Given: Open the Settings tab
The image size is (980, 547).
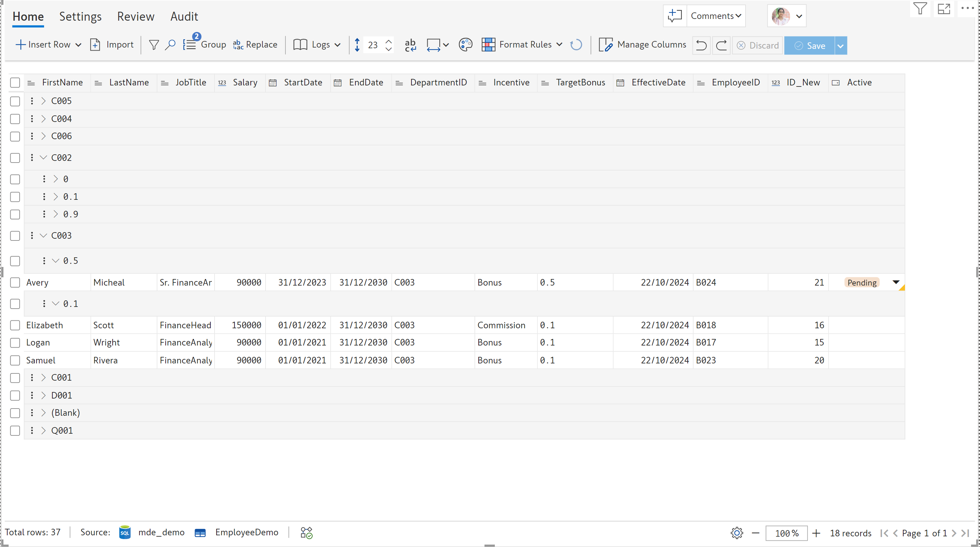Looking at the screenshot, I should [x=80, y=17].
